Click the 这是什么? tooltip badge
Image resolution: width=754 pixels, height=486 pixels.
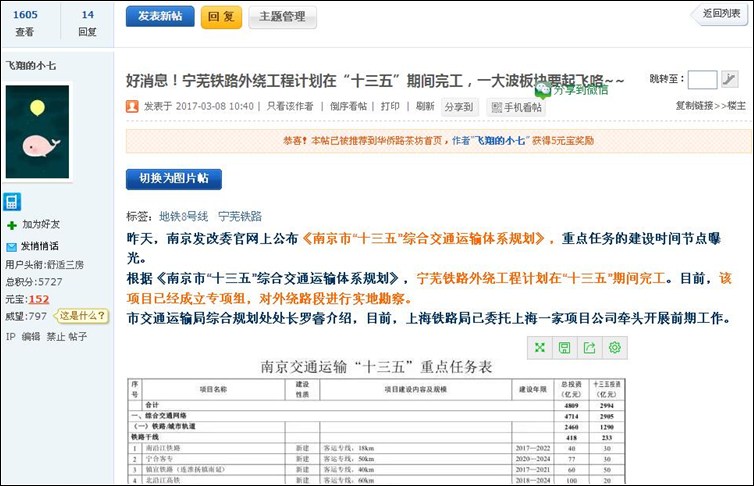click(x=82, y=316)
